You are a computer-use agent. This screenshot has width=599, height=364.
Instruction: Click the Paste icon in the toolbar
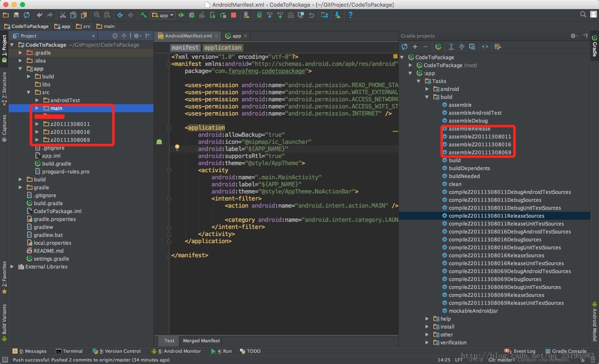(84, 15)
